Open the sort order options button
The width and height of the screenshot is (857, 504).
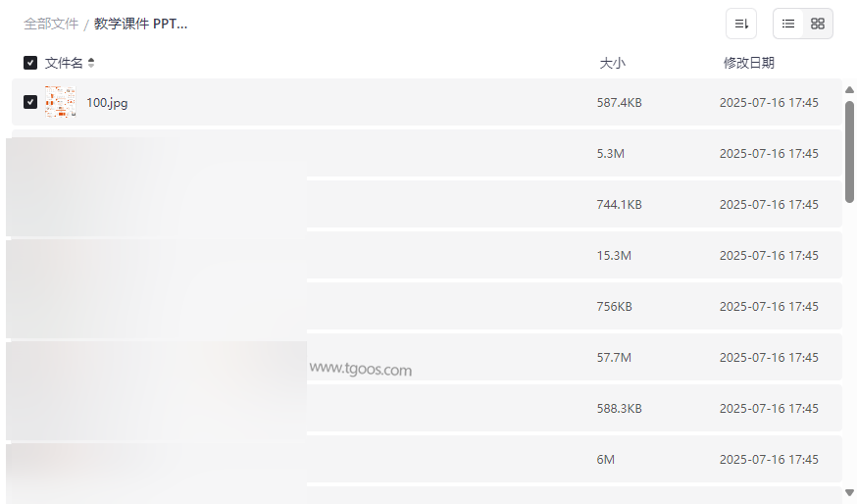[x=741, y=24]
